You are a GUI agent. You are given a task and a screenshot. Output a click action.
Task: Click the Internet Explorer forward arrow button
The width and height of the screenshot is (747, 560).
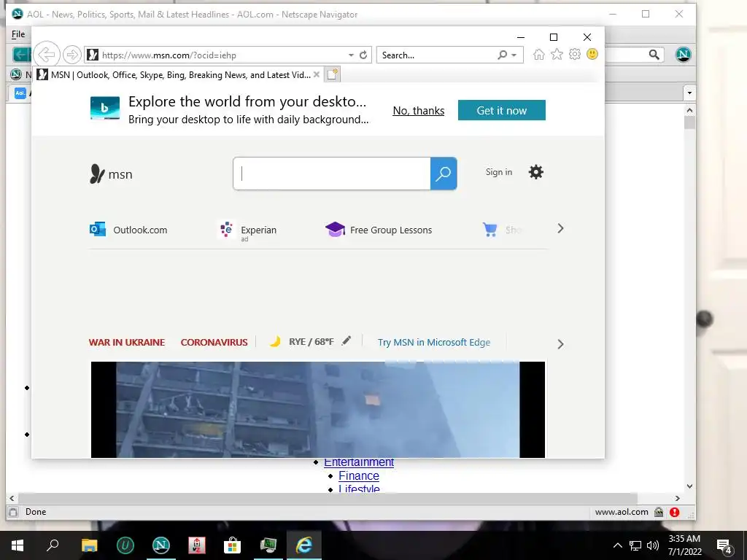point(72,55)
